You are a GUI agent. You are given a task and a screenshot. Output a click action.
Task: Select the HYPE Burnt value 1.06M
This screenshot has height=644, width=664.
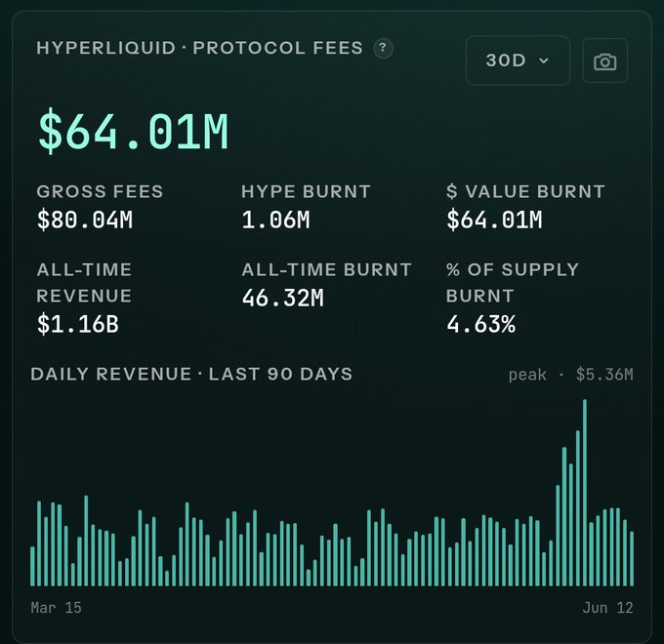275,220
